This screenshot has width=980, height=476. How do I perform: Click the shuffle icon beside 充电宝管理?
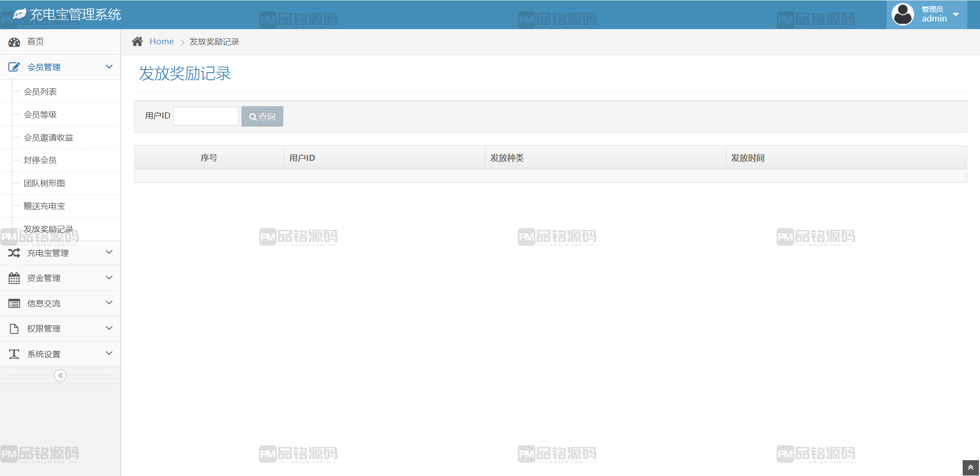pyautogui.click(x=14, y=253)
